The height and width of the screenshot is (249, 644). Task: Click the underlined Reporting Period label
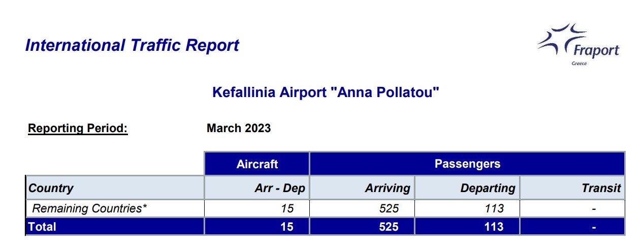(78, 128)
